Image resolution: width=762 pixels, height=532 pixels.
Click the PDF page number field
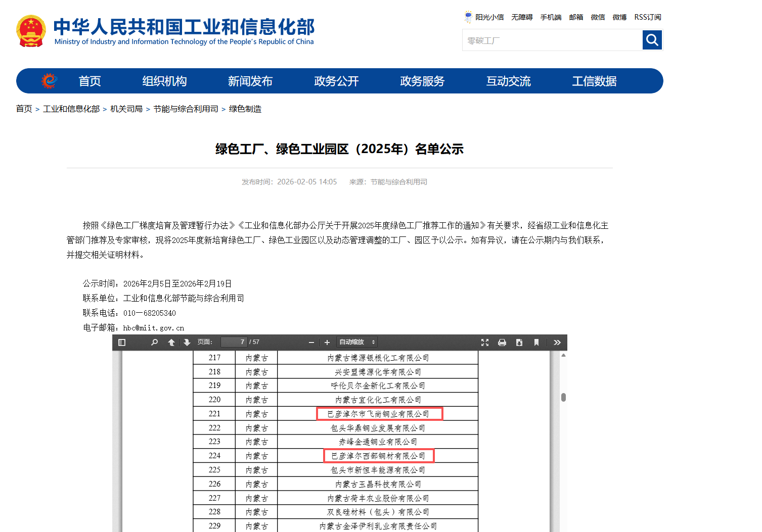[x=235, y=343]
